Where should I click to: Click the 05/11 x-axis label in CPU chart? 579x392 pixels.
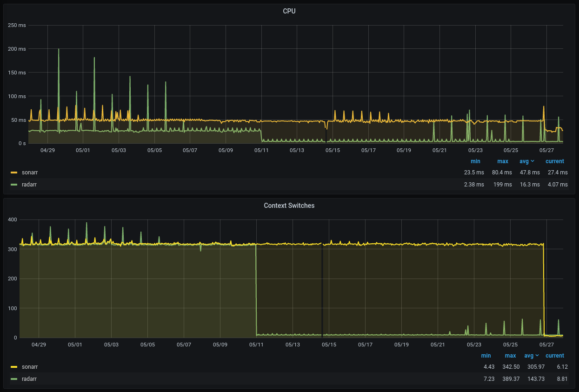point(261,150)
